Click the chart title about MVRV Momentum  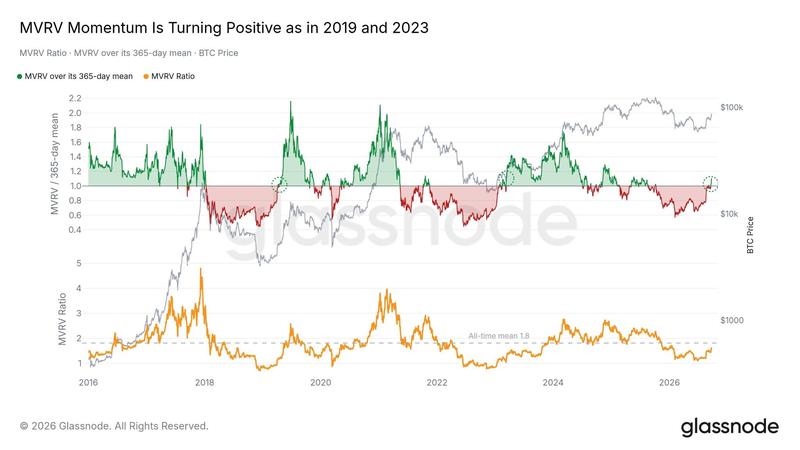pos(224,28)
